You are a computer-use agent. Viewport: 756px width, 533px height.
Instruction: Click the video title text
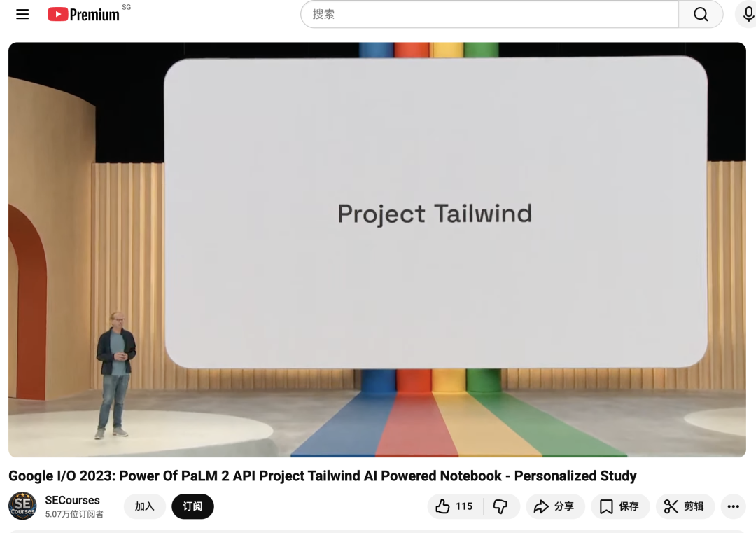[323, 476]
